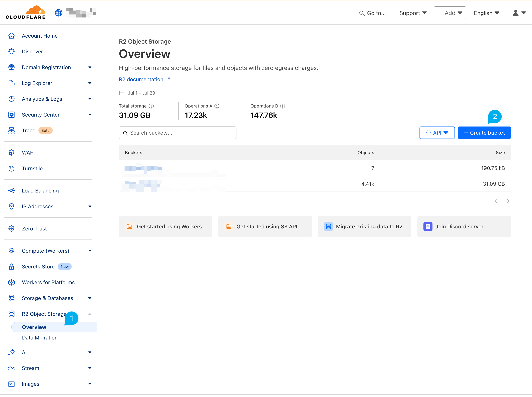This screenshot has width=532, height=397.
Task: Click the Go to... search box
Action: [x=372, y=13]
